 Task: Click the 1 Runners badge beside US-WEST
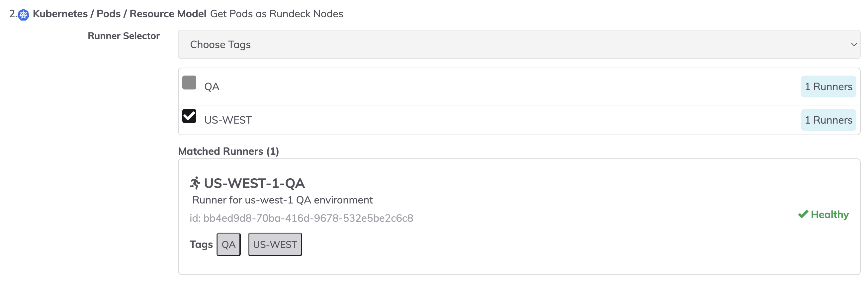point(828,119)
